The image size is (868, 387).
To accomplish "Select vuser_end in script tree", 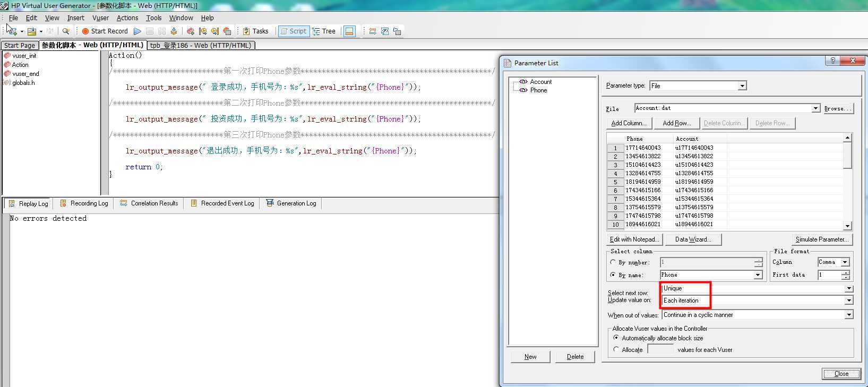I will click(x=25, y=74).
